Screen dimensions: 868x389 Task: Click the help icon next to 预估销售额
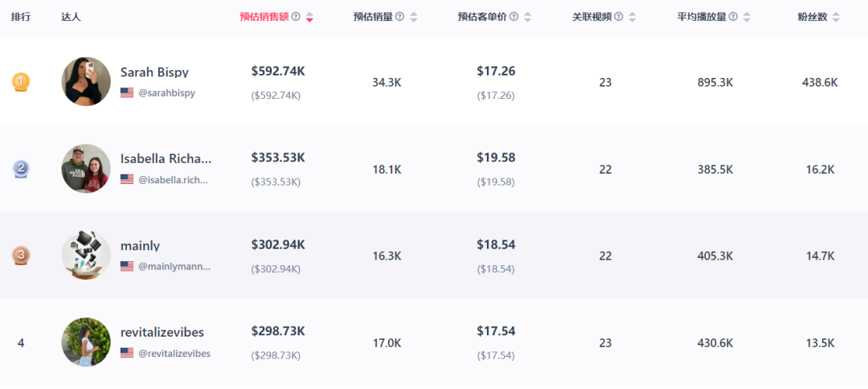click(x=296, y=17)
